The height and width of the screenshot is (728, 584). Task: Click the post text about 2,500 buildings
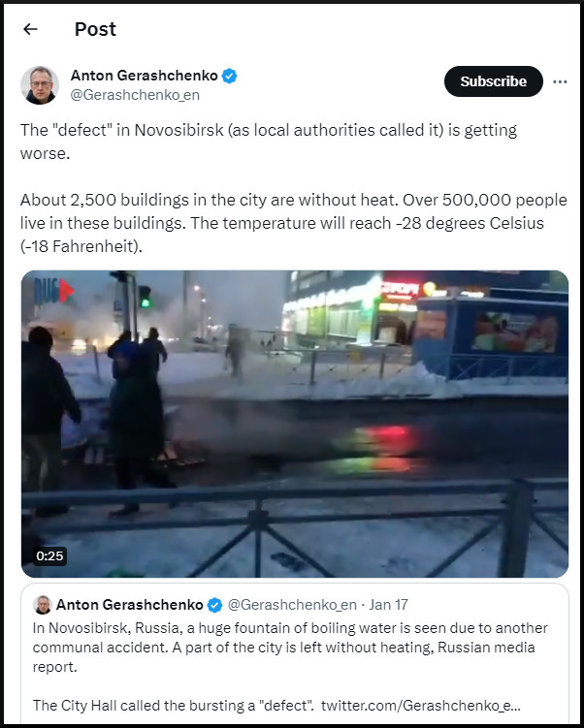294,223
